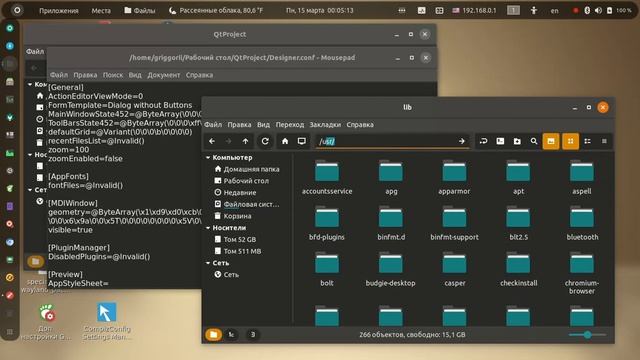Image resolution: width=640 pixels, height=360 pixels.
Task: Open Правка menu in lib window
Action: (x=239, y=124)
